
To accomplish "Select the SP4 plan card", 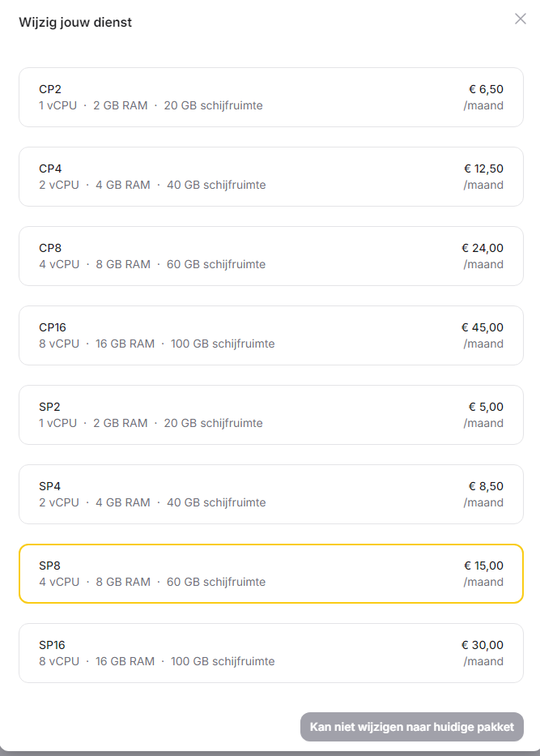I will tap(270, 494).
